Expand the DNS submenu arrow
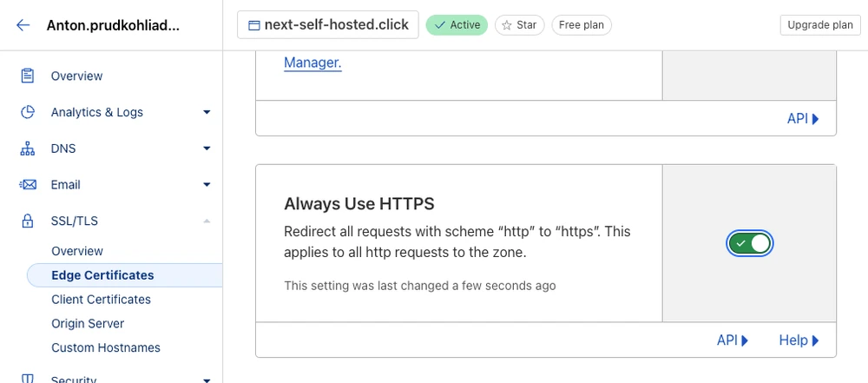 207,149
